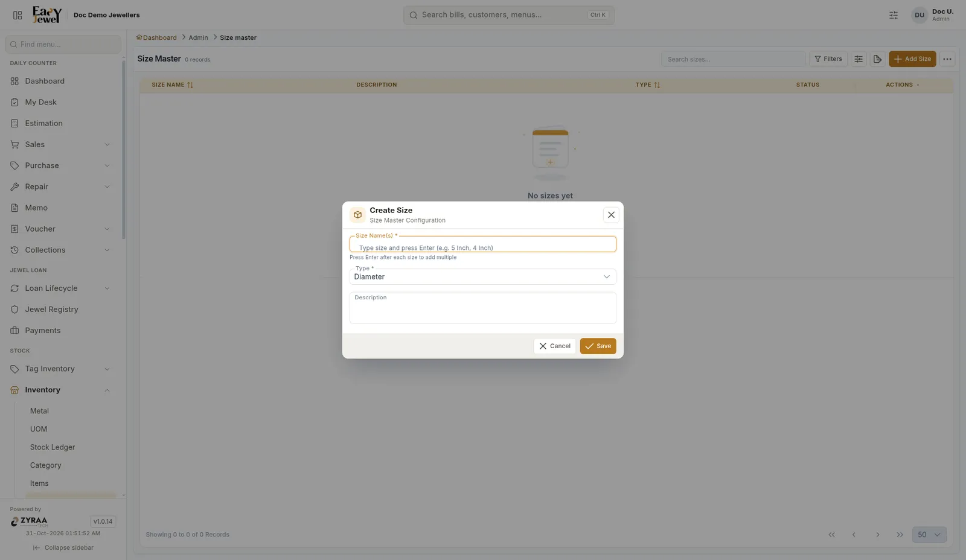Click the Add Size button
This screenshot has width=966, height=560.
(x=912, y=59)
